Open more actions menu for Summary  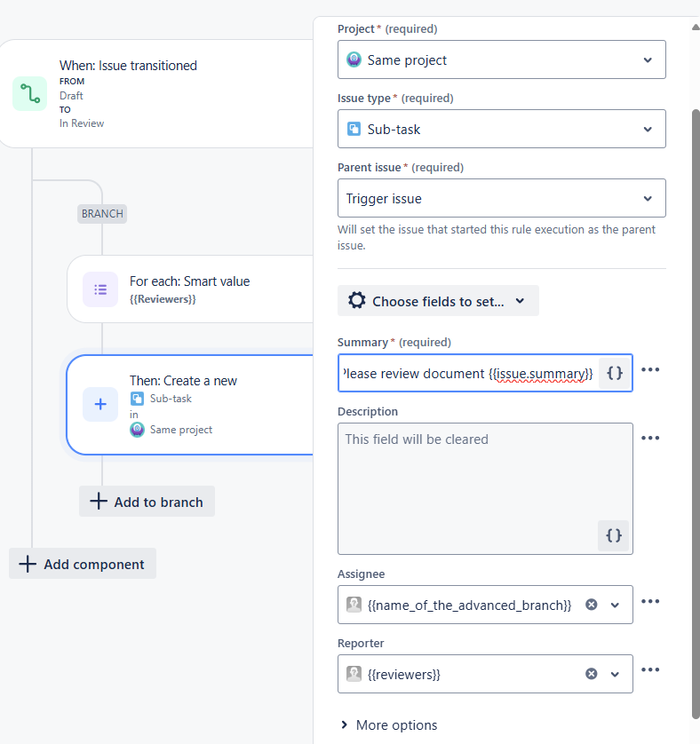pyautogui.click(x=650, y=369)
